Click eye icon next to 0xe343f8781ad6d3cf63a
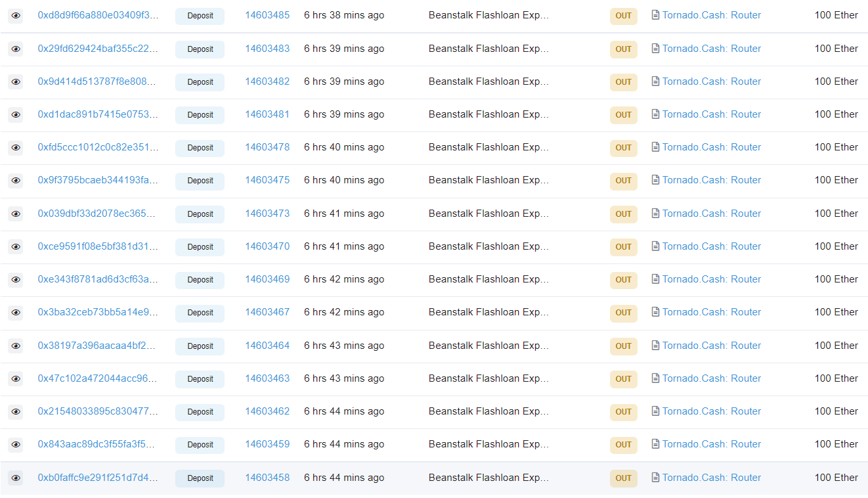Image resolution: width=868 pixels, height=498 pixels. (16, 280)
